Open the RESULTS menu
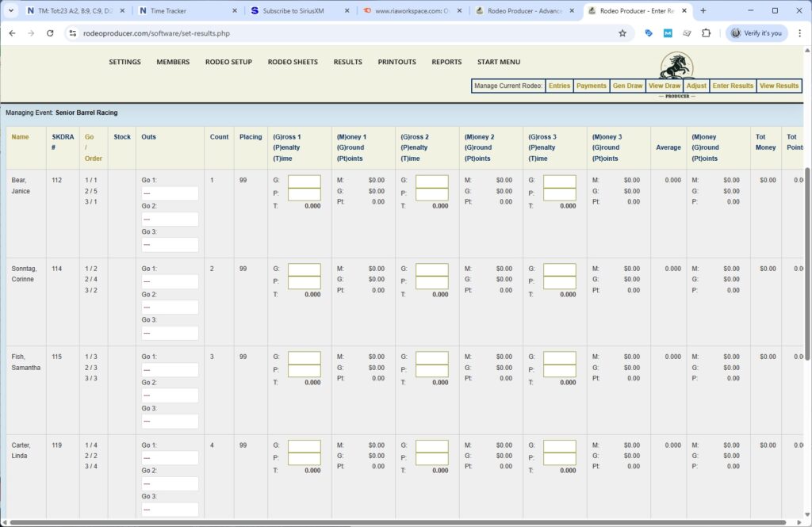812x527 pixels. (347, 62)
